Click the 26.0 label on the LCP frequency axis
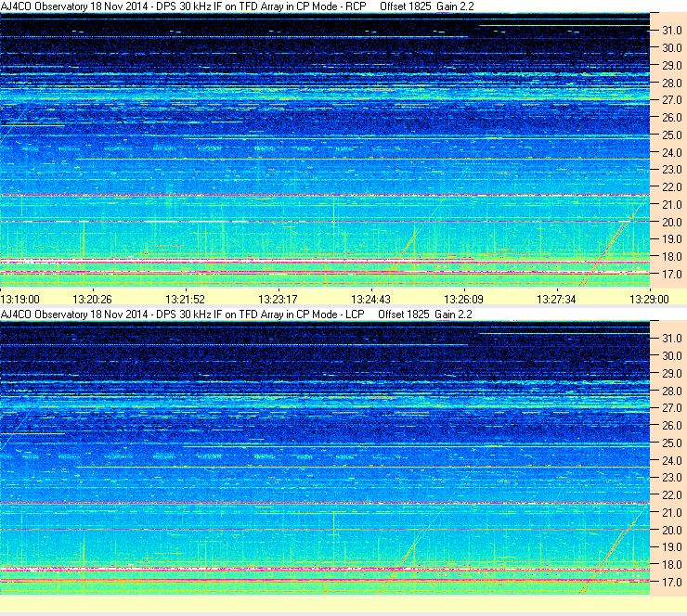This screenshot has width=687, height=616. pyautogui.click(x=671, y=426)
